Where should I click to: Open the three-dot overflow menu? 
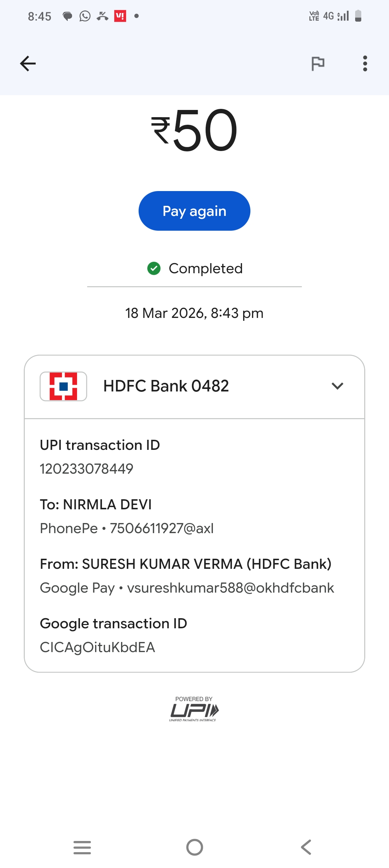point(365,64)
